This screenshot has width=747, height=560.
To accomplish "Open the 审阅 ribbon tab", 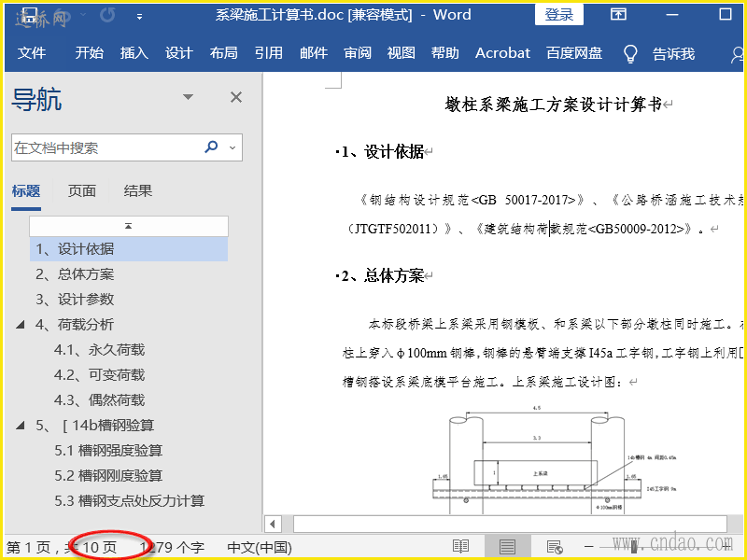I will [358, 53].
